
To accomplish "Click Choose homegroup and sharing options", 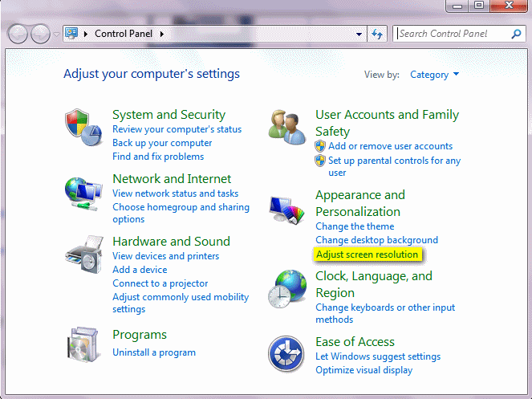I will (x=181, y=213).
